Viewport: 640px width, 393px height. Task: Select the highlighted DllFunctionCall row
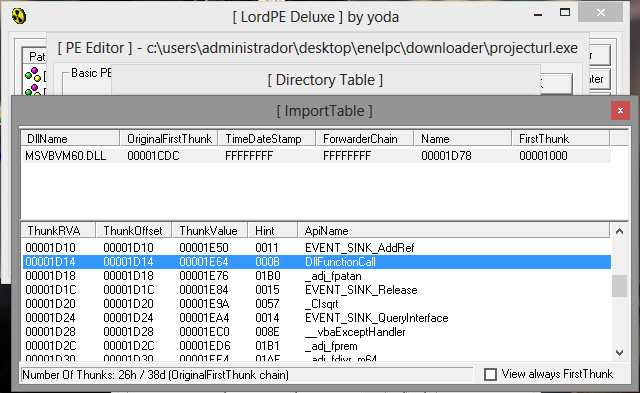click(x=316, y=262)
